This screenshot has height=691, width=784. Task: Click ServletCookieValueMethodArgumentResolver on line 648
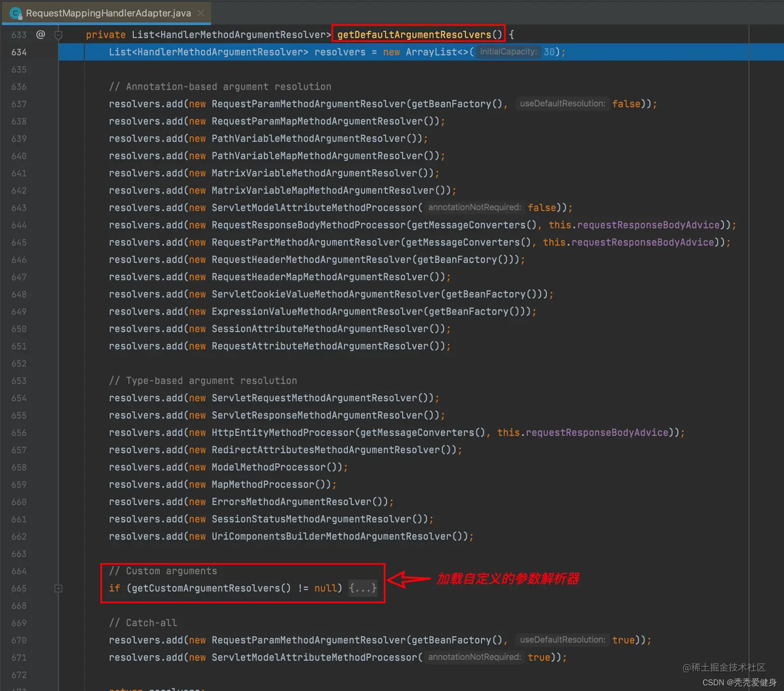[x=326, y=294]
